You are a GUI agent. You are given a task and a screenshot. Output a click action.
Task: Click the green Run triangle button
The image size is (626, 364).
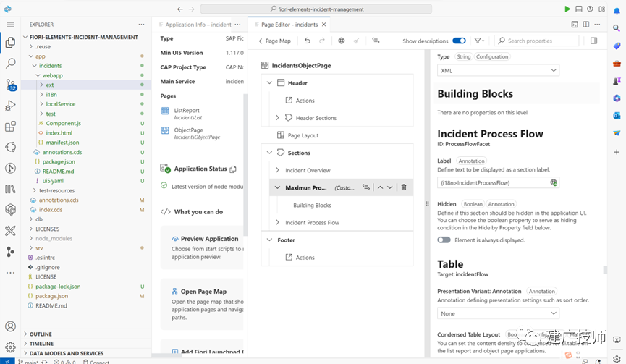coord(567,9)
